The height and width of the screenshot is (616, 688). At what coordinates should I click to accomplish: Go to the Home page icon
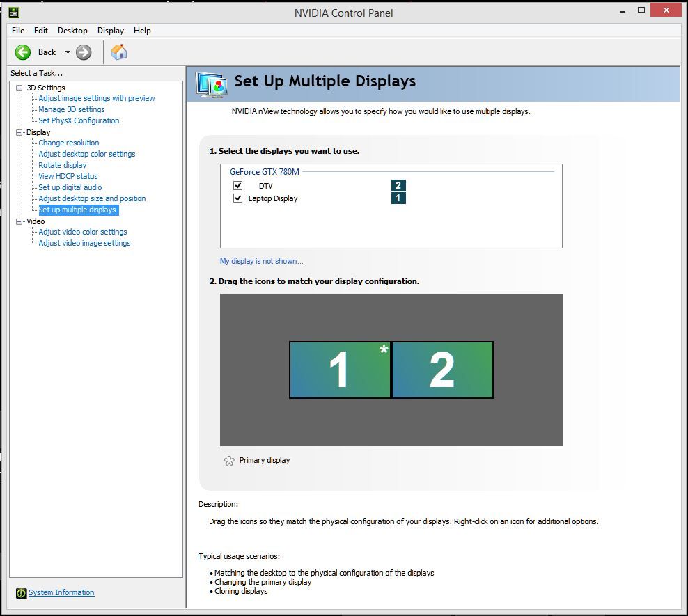[x=119, y=52]
